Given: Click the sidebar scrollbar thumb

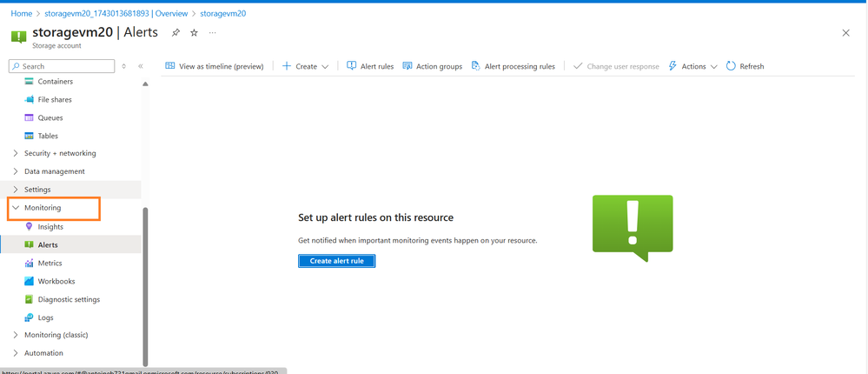Looking at the screenshot, I should pyautogui.click(x=145, y=286).
